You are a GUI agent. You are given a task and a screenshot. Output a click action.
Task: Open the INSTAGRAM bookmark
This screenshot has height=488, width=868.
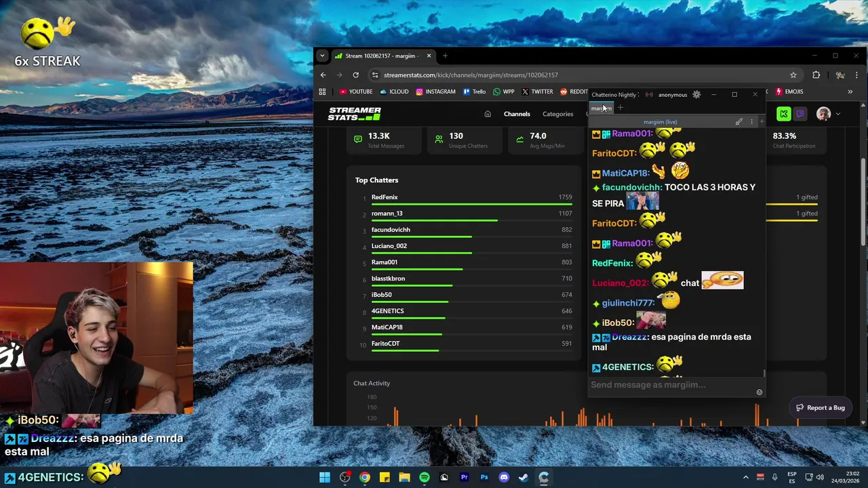(436, 91)
